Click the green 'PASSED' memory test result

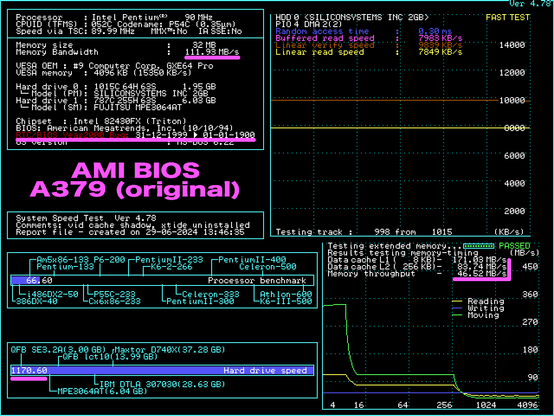tap(514, 246)
